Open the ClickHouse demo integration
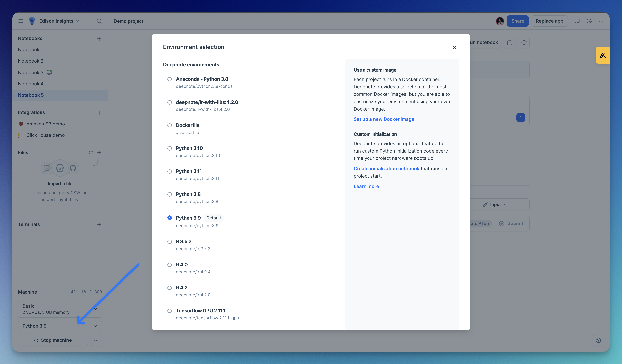Image resolution: width=622 pixels, height=364 pixels. [x=45, y=135]
